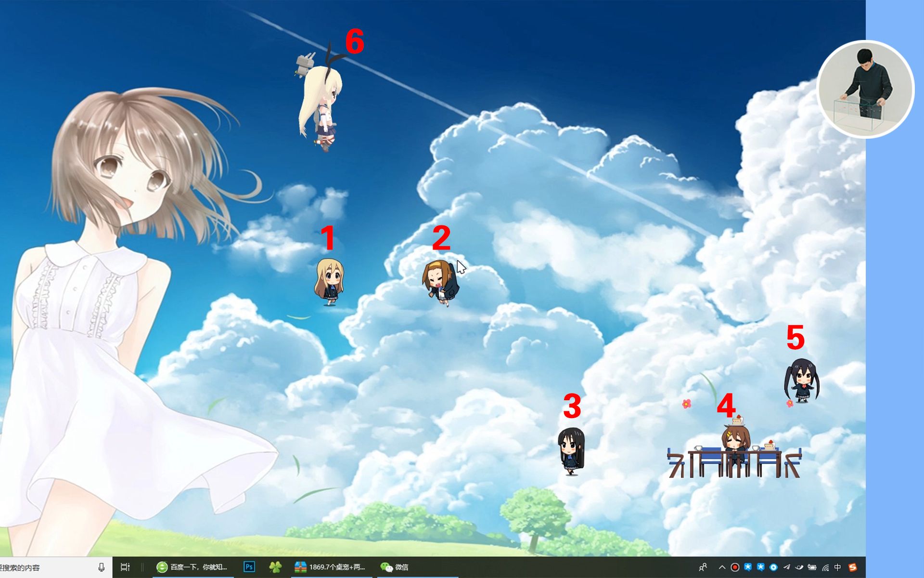Click the circular webcam video thumbnail
Screen dimensions: 924x578
(x=865, y=89)
